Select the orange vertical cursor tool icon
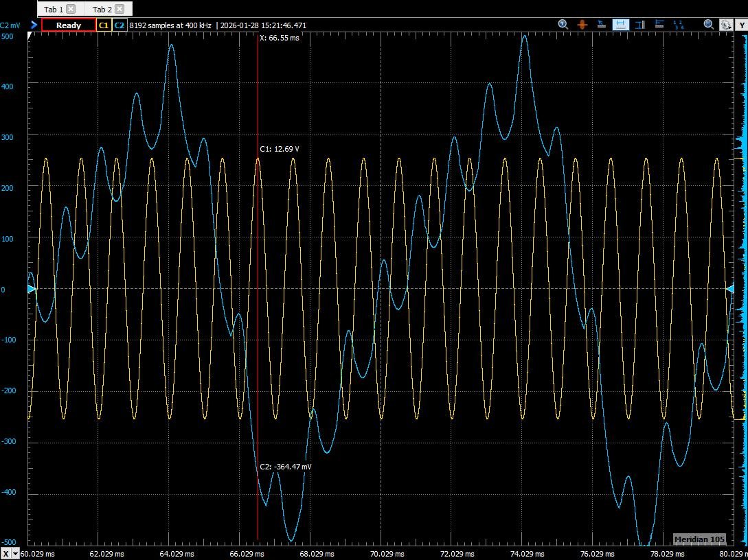The image size is (748, 560). click(582, 25)
